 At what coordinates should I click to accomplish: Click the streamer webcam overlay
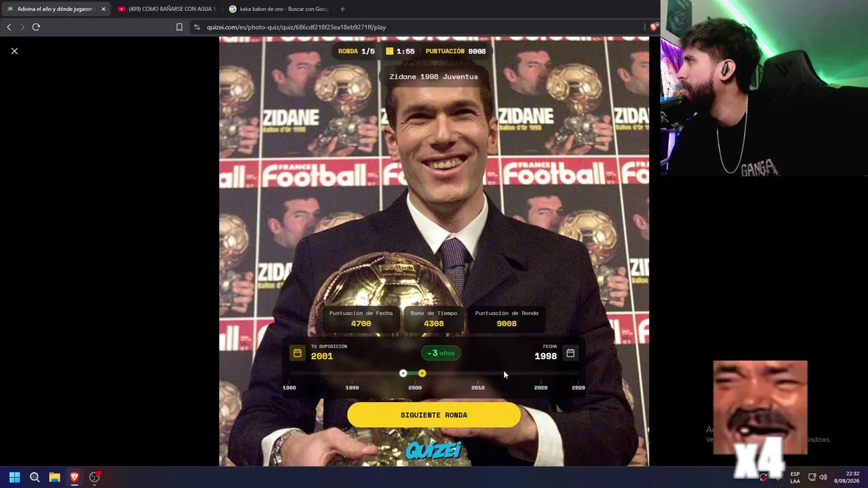click(x=764, y=88)
